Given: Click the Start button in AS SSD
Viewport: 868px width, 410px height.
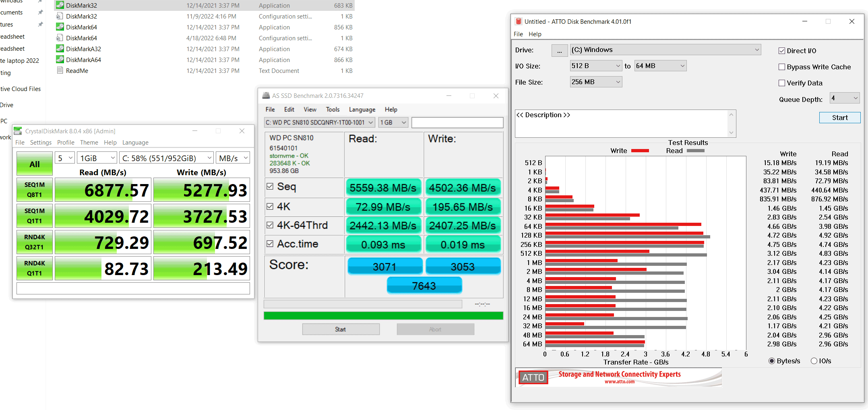Looking at the screenshot, I should (x=341, y=329).
